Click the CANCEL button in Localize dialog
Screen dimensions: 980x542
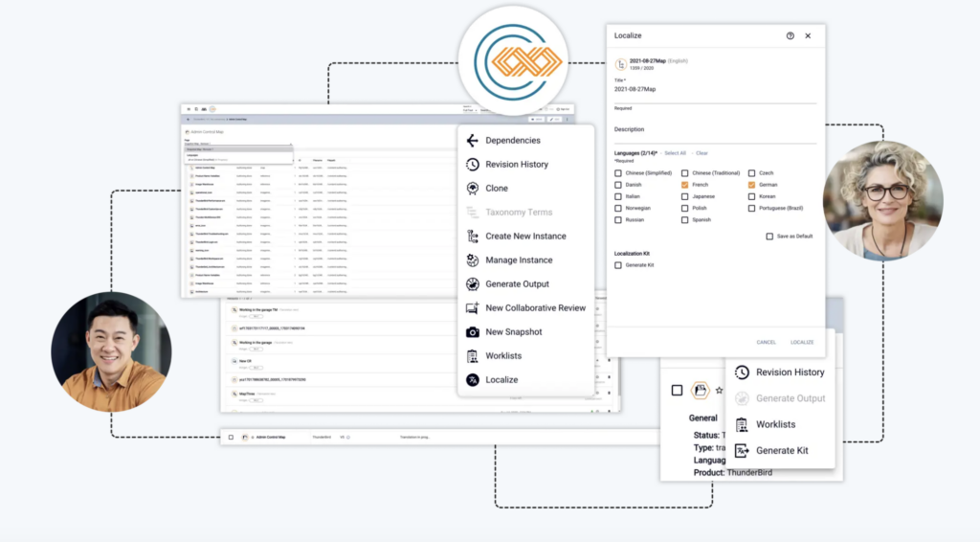[x=767, y=343]
